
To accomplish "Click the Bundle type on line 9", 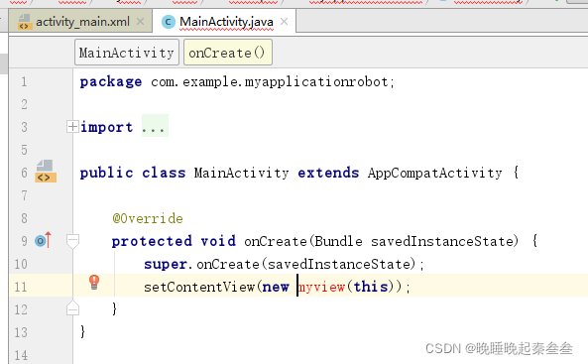I will (339, 241).
